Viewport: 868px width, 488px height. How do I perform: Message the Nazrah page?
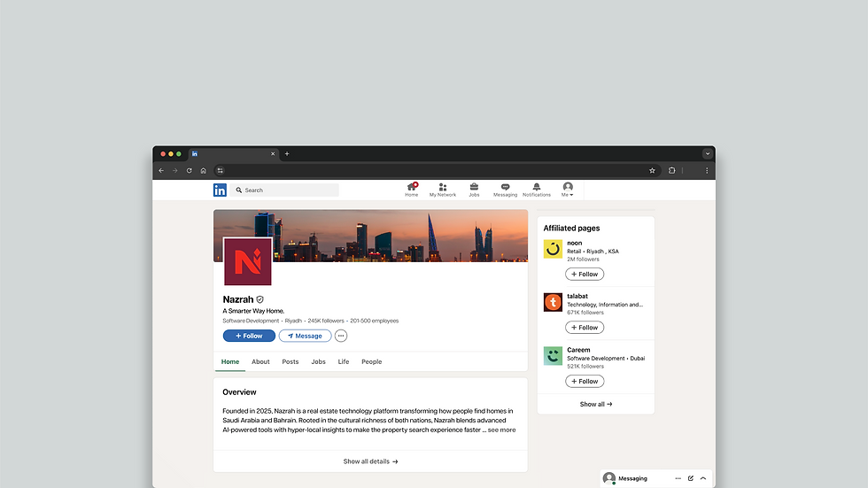[305, 336]
